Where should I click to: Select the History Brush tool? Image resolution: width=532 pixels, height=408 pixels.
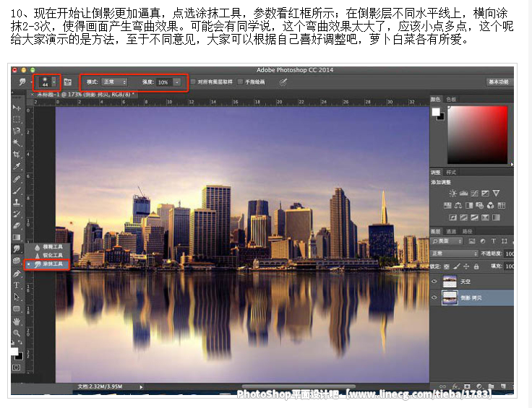tap(17, 214)
